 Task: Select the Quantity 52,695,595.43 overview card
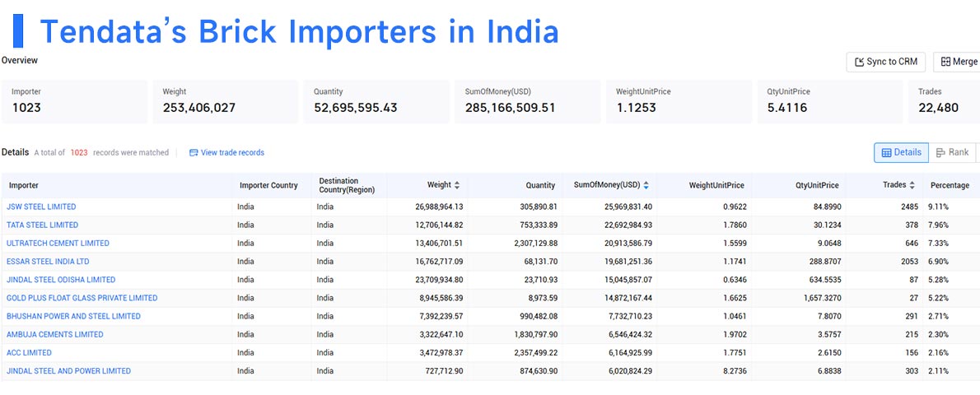377,101
